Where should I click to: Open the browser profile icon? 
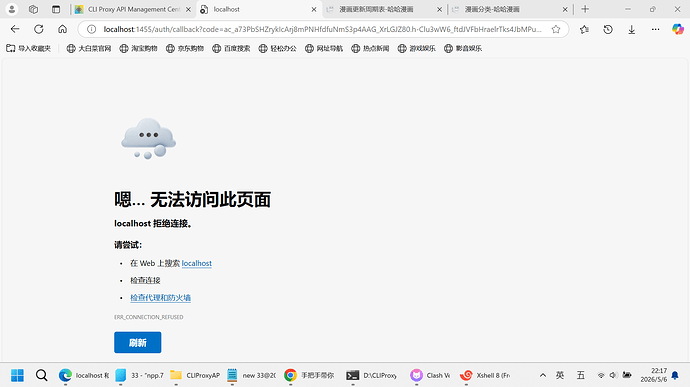pos(12,9)
